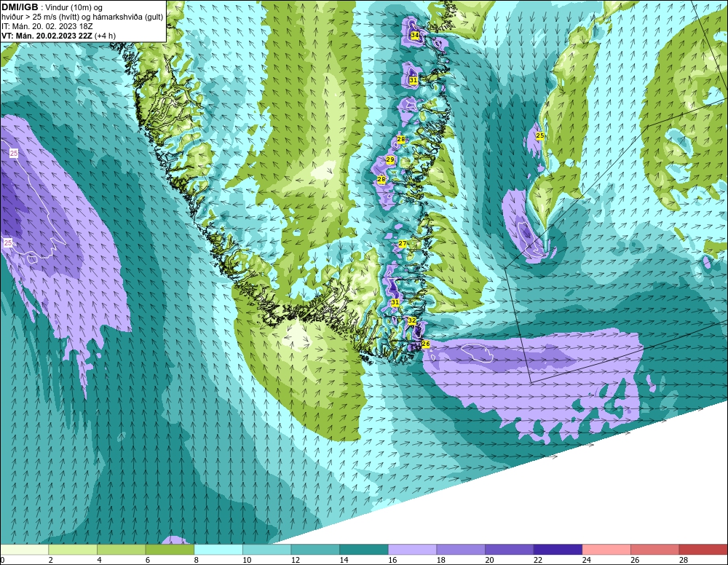The height and width of the screenshot is (565, 728).
Task: Pick the light cyan 8–10 m/s swatch
Action: [x=218, y=550]
